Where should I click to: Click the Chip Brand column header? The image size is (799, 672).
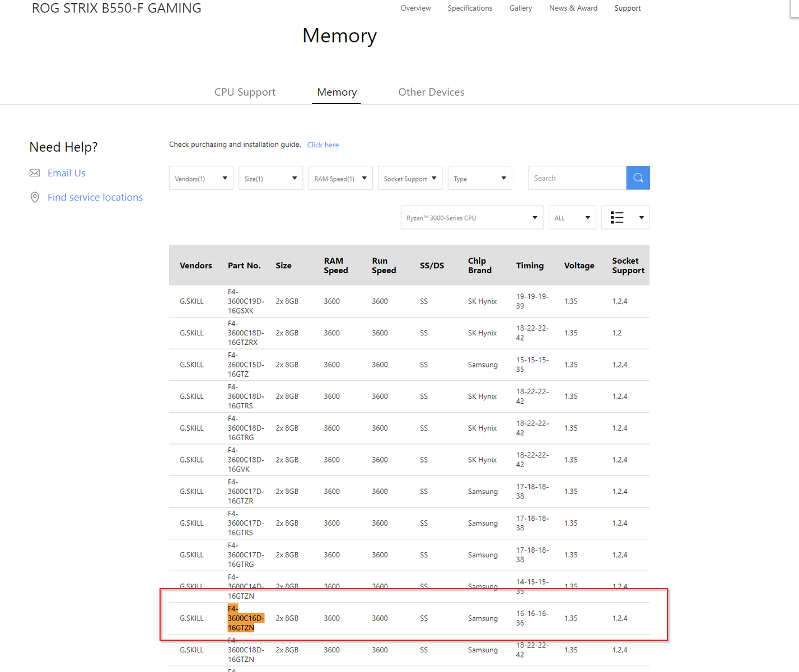tap(480, 265)
